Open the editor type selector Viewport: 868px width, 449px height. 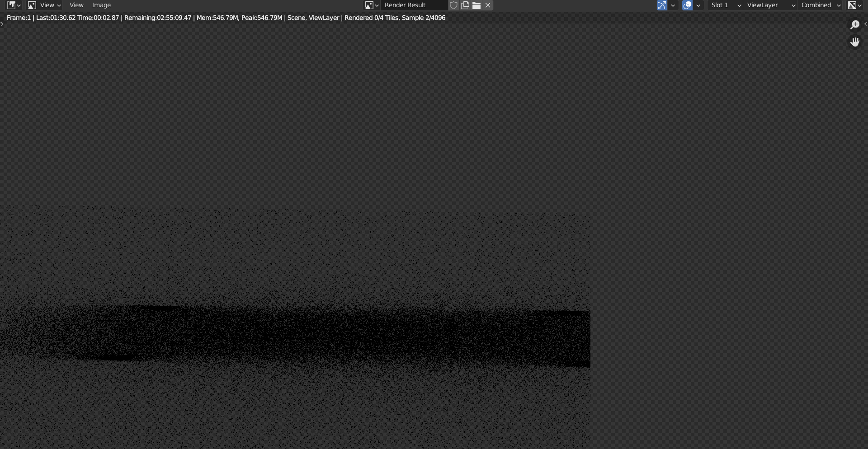[x=14, y=5]
